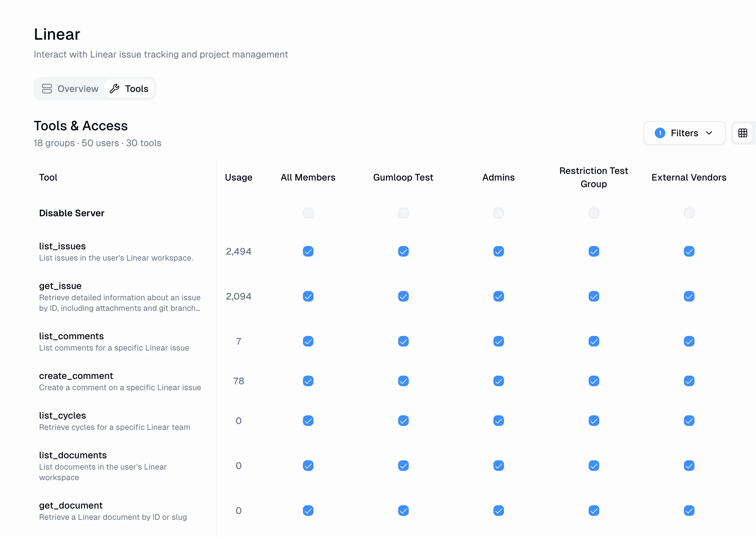
Task: Click the list_documents tool row
Action: click(73, 455)
